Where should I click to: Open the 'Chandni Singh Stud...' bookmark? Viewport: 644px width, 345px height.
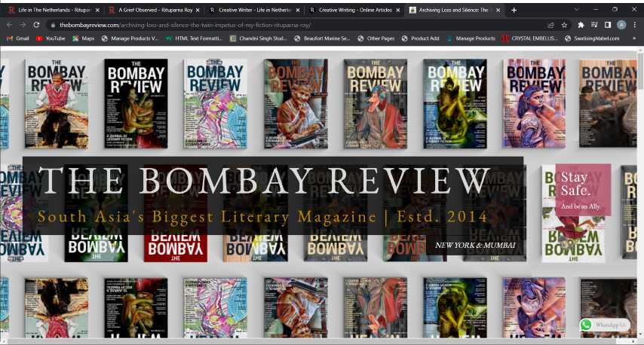click(x=259, y=38)
